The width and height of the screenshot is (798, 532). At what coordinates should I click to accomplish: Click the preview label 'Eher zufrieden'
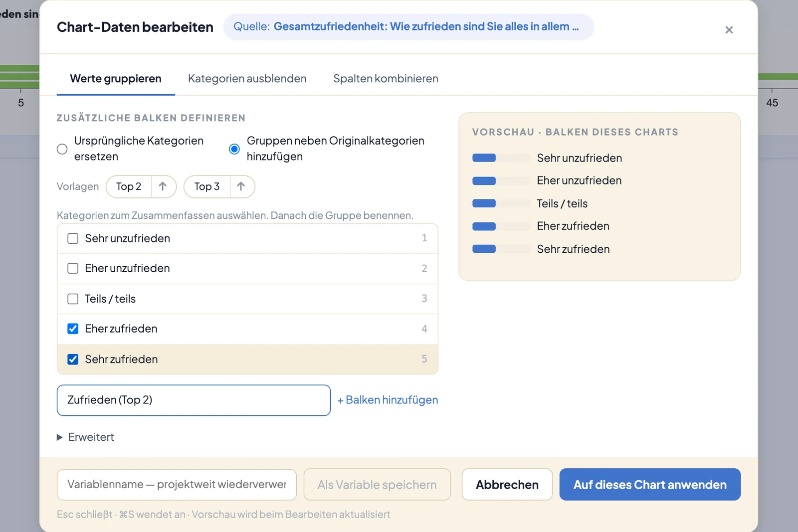pos(573,226)
